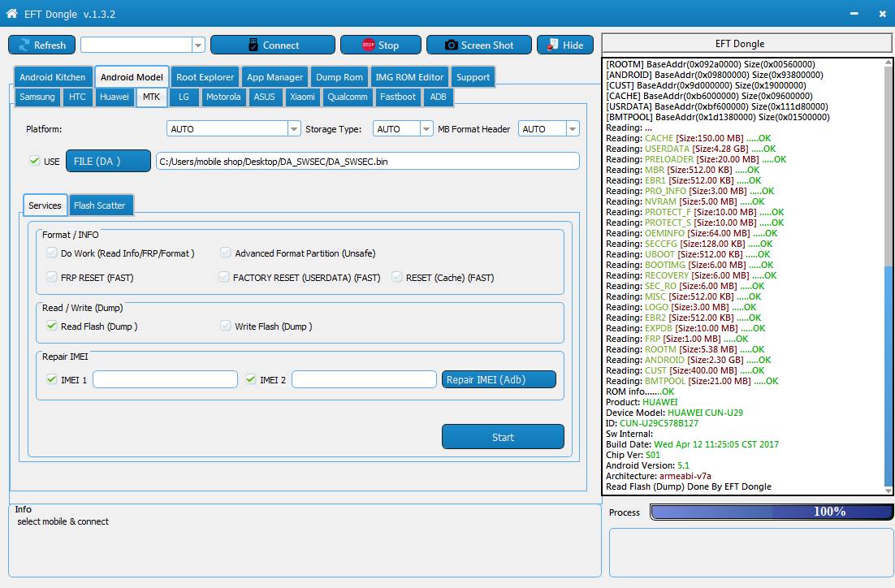Viewport: 895px width, 588px height.
Task: Click the scroll down arrow in log panel
Action: click(889, 490)
